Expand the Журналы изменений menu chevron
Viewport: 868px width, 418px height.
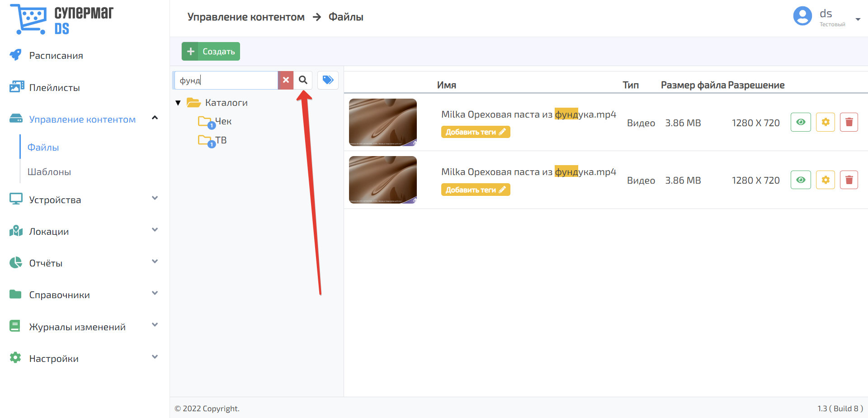pos(155,325)
